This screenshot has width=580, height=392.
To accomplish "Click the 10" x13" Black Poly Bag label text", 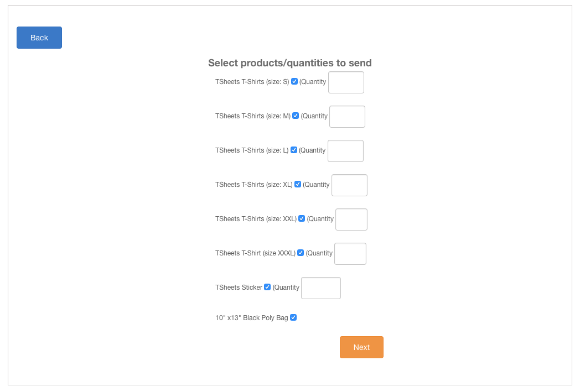I will 252,318.
